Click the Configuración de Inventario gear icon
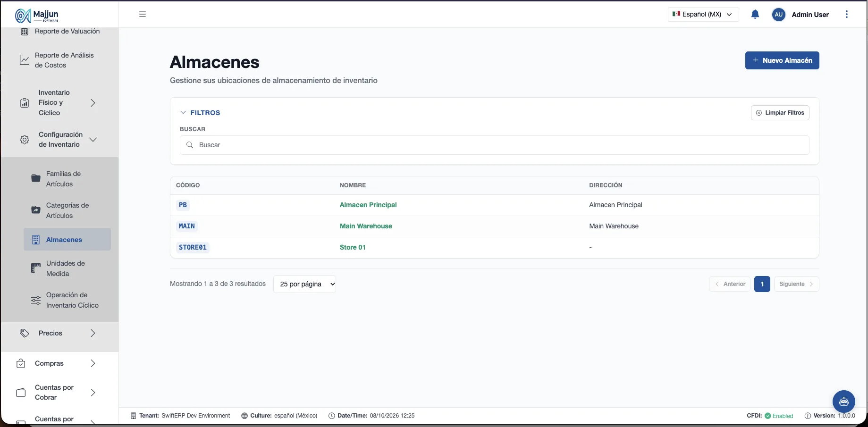This screenshot has width=868, height=427. click(x=25, y=140)
